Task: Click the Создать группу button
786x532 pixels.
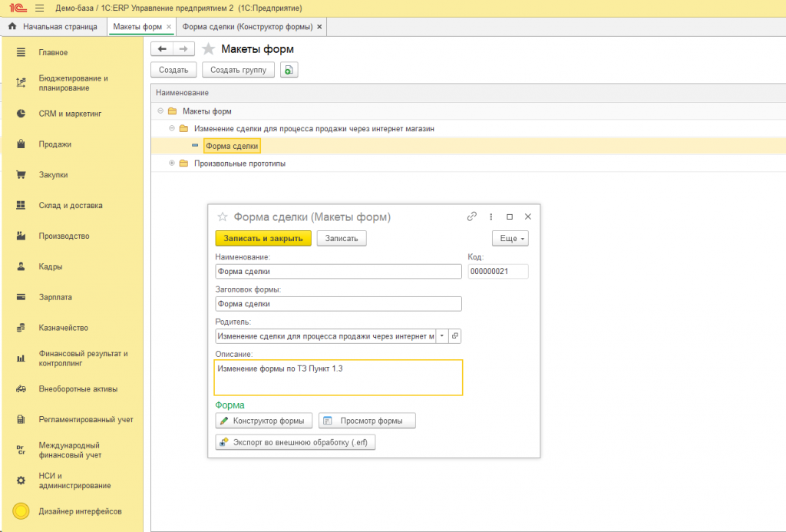Action: point(238,70)
